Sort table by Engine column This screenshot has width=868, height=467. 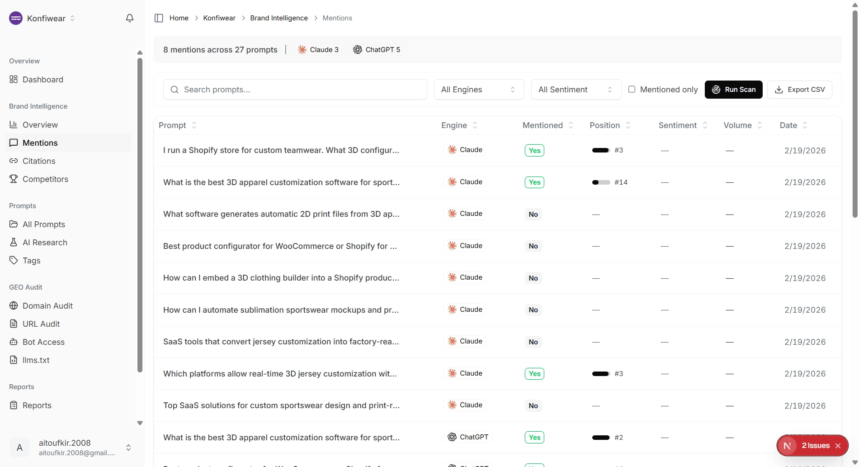pyautogui.click(x=459, y=125)
